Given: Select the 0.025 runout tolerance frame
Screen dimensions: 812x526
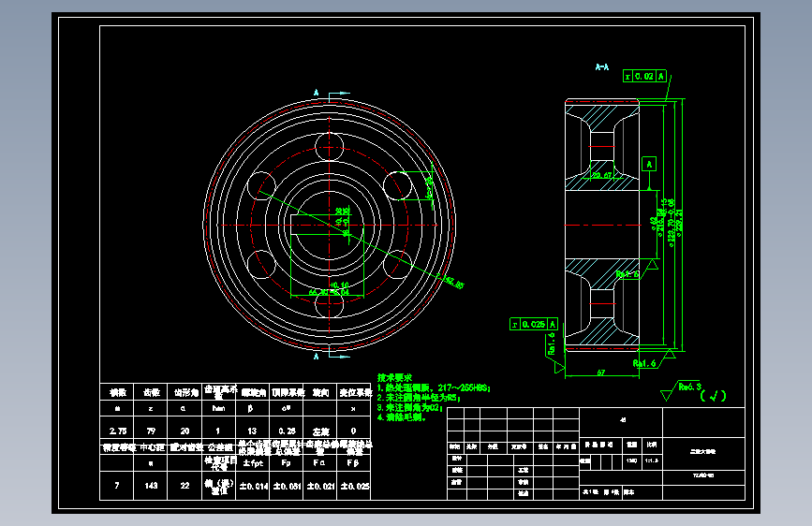Looking at the screenshot, I should pyautogui.click(x=534, y=324).
